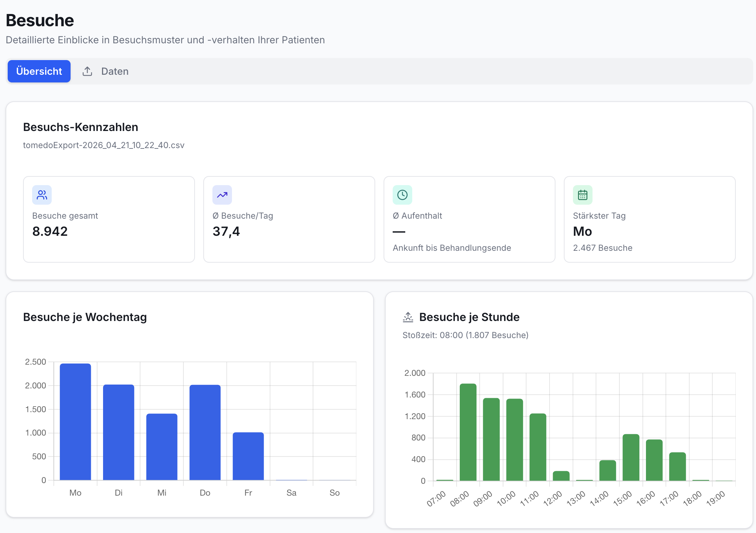Click the sunrise icon beside Besuche je Stunde
756x533 pixels.
coord(408,317)
